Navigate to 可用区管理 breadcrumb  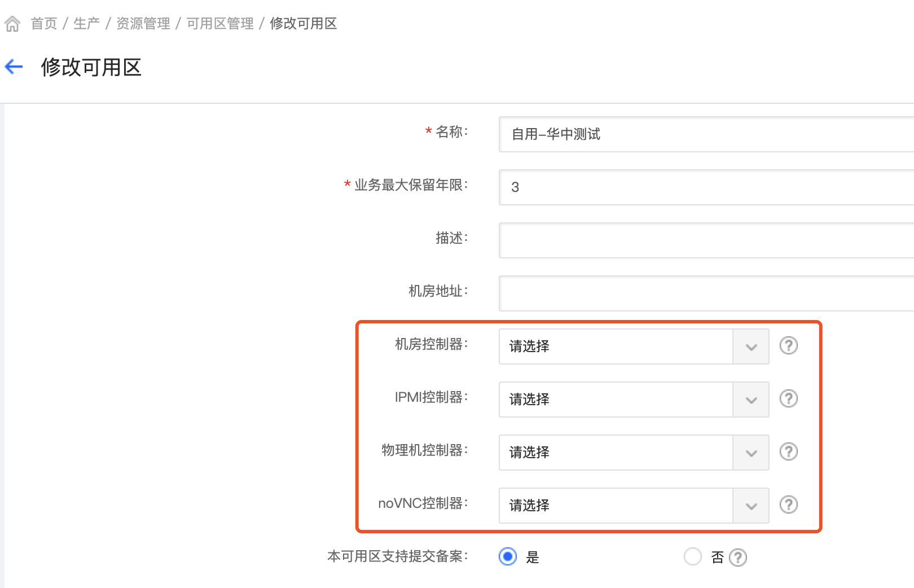(x=220, y=24)
